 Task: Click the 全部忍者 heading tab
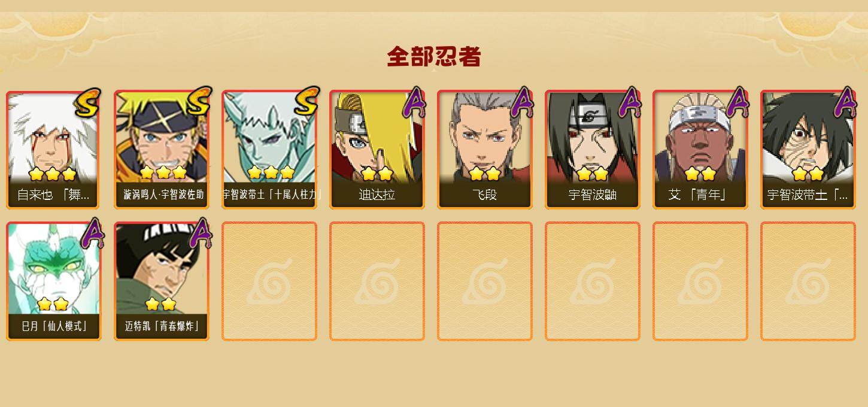coord(434,57)
